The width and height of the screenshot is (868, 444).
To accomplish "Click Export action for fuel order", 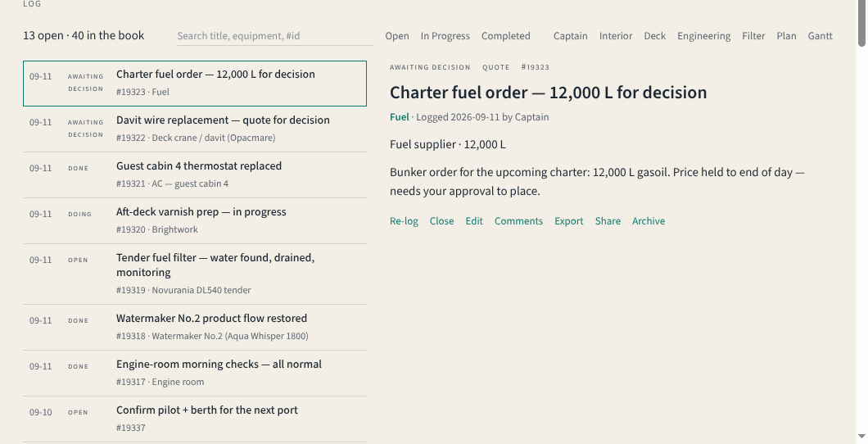I will (569, 221).
